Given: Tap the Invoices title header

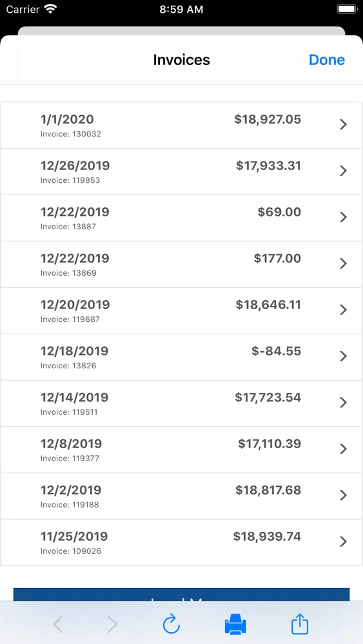Looking at the screenshot, I should [182, 60].
